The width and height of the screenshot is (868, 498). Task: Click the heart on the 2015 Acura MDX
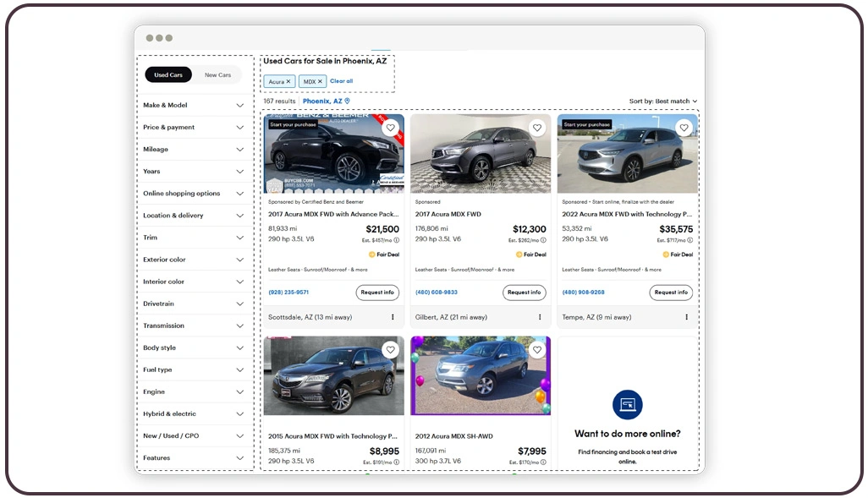(391, 349)
